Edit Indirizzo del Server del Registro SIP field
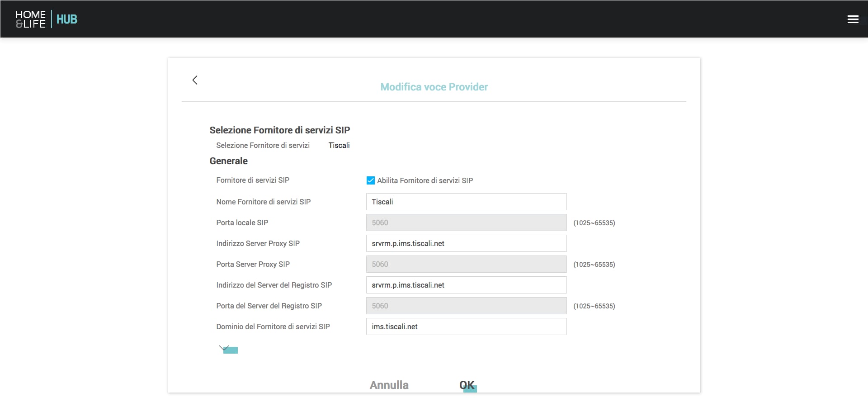The width and height of the screenshot is (868, 407). click(466, 285)
